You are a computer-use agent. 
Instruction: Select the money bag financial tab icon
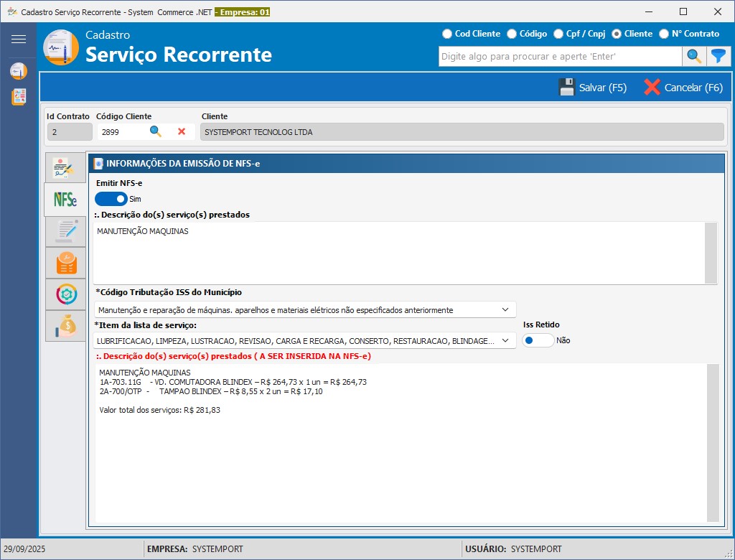[65, 326]
